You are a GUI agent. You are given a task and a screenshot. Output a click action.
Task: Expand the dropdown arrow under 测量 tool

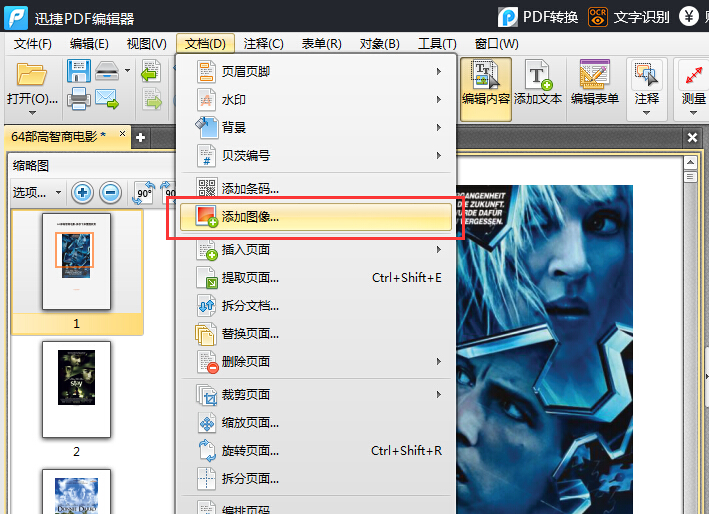pyautogui.click(x=693, y=113)
